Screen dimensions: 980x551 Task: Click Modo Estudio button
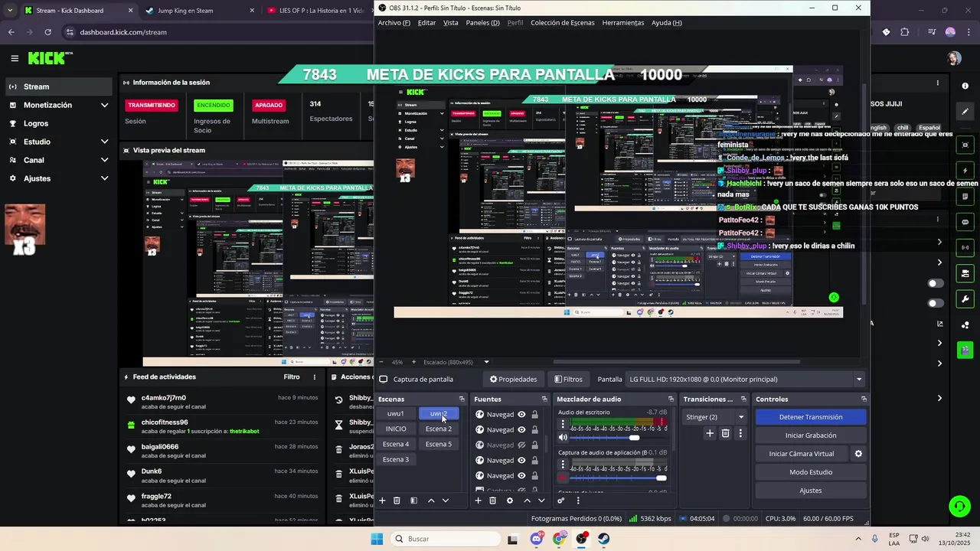[x=811, y=472]
